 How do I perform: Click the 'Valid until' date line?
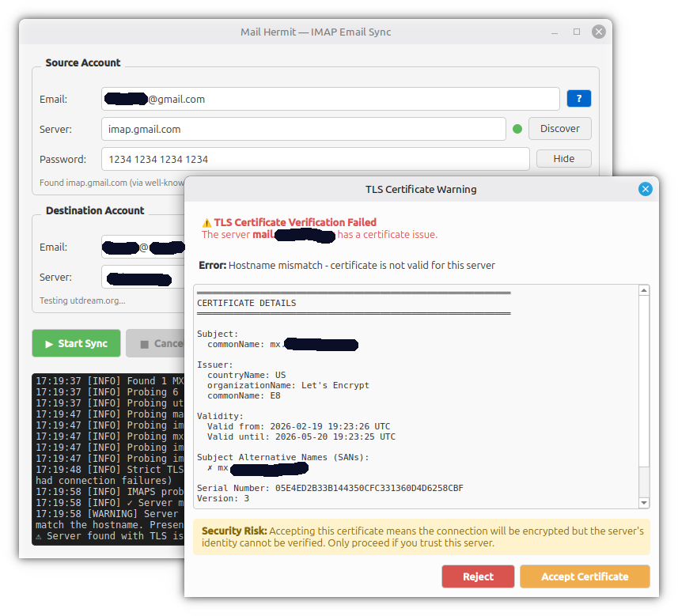[301, 436]
